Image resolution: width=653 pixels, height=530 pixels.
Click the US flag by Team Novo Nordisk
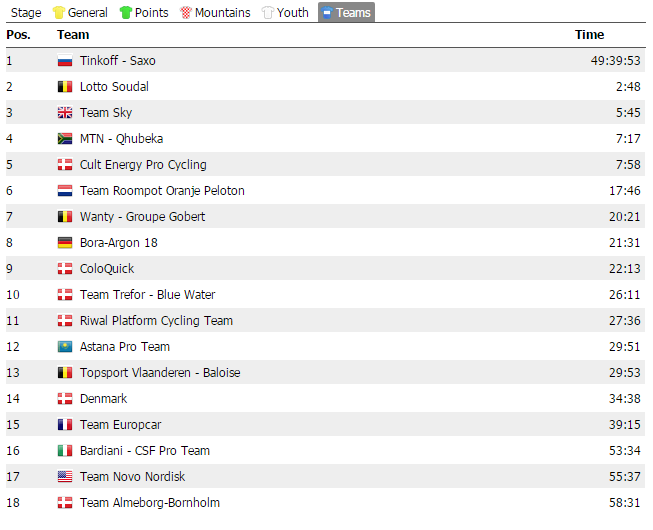[x=65, y=477]
